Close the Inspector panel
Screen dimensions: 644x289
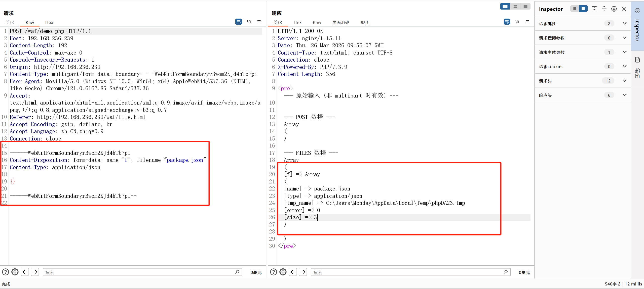624,9
